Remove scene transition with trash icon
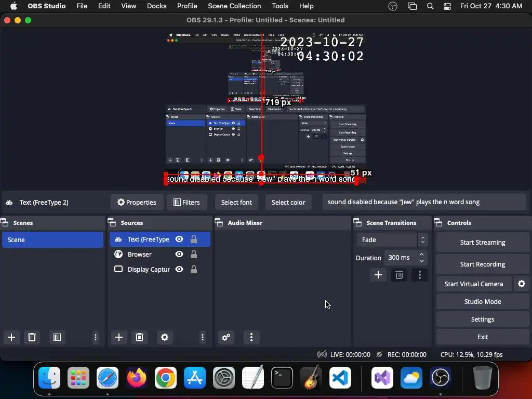The width and height of the screenshot is (532, 399). (399, 275)
